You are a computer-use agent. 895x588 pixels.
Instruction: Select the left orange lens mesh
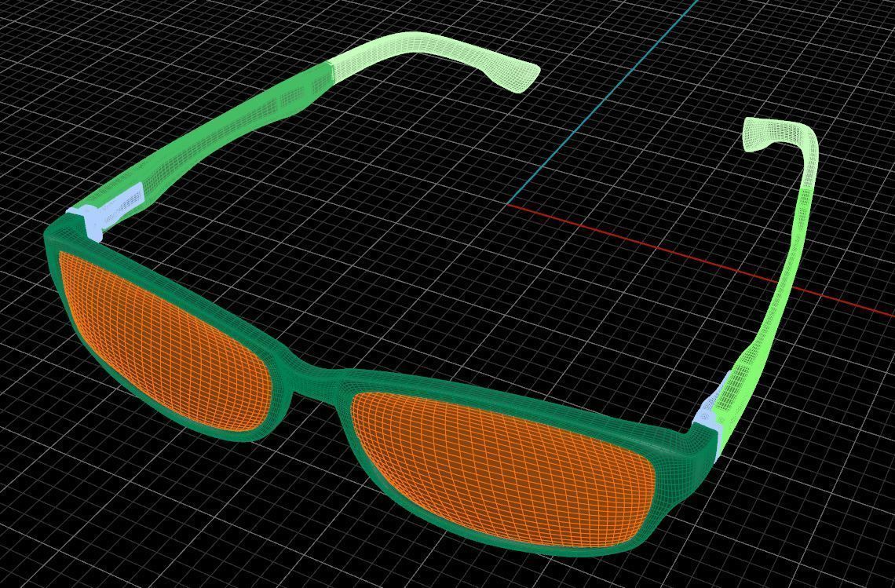[x=166, y=341]
